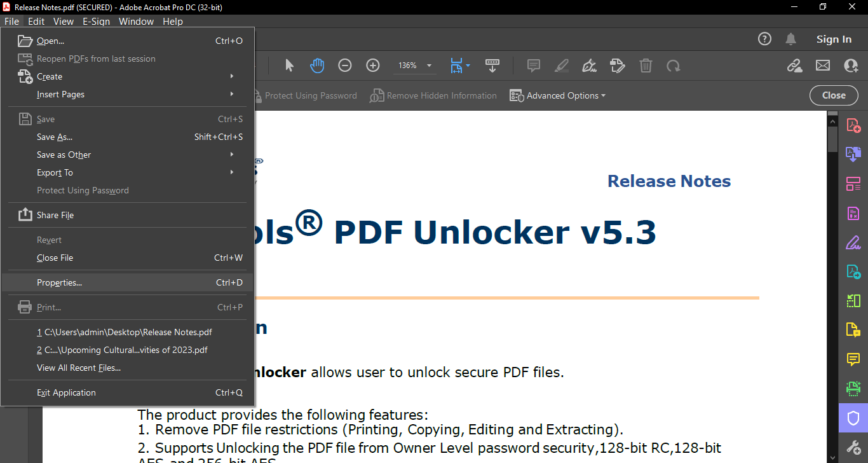Click the zoom out minus icon
This screenshot has width=868, height=463.
click(x=345, y=66)
